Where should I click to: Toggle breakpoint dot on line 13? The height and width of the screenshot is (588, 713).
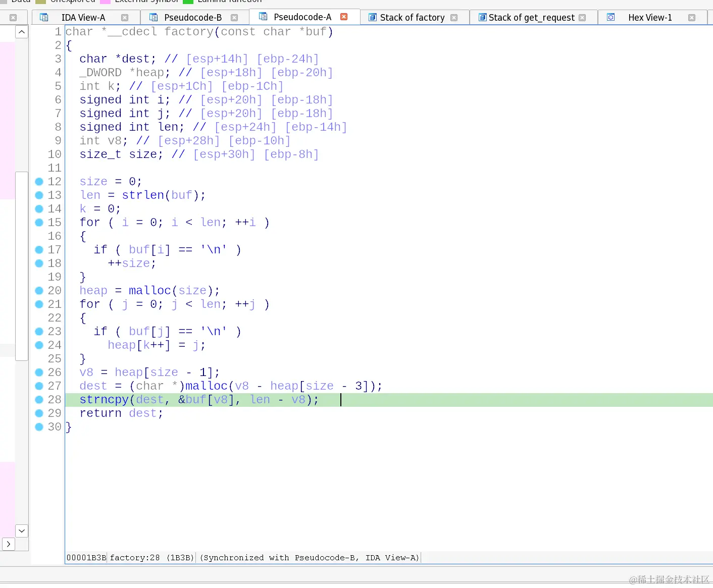coord(39,195)
